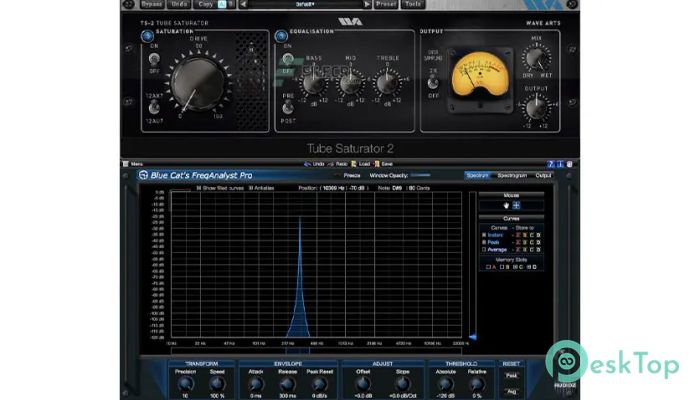Click the Bass EQ knob

click(x=313, y=83)
